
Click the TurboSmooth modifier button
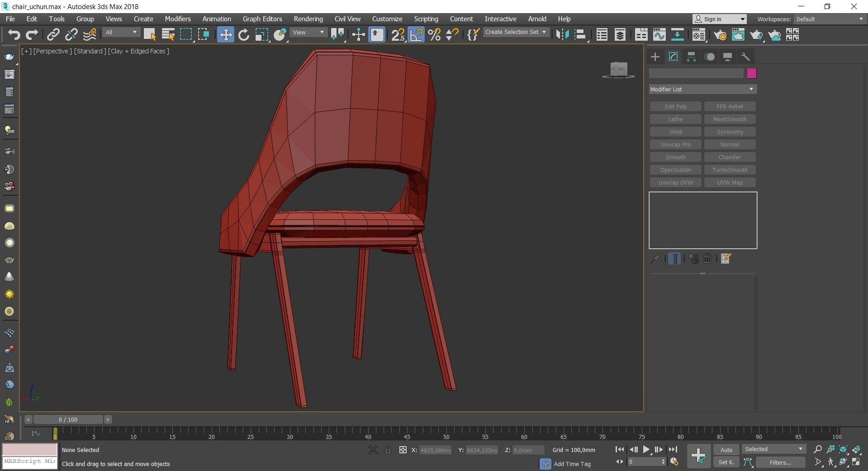pos(730,170)
